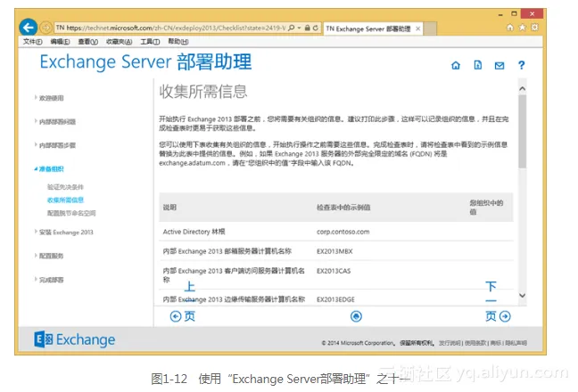
Task: Open the 工具(T) menu
Action: coord(150,42)
